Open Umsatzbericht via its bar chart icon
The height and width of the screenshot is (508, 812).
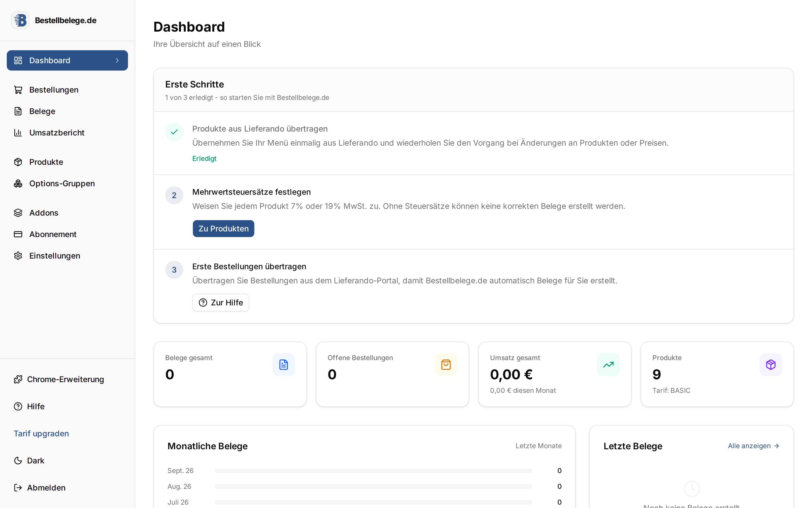[x=18, y=133]
